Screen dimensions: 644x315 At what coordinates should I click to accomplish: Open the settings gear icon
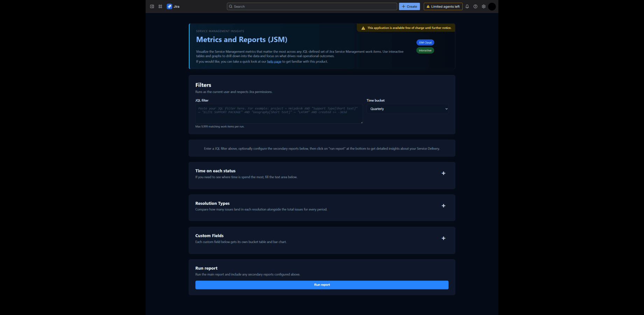coord(484,6)
